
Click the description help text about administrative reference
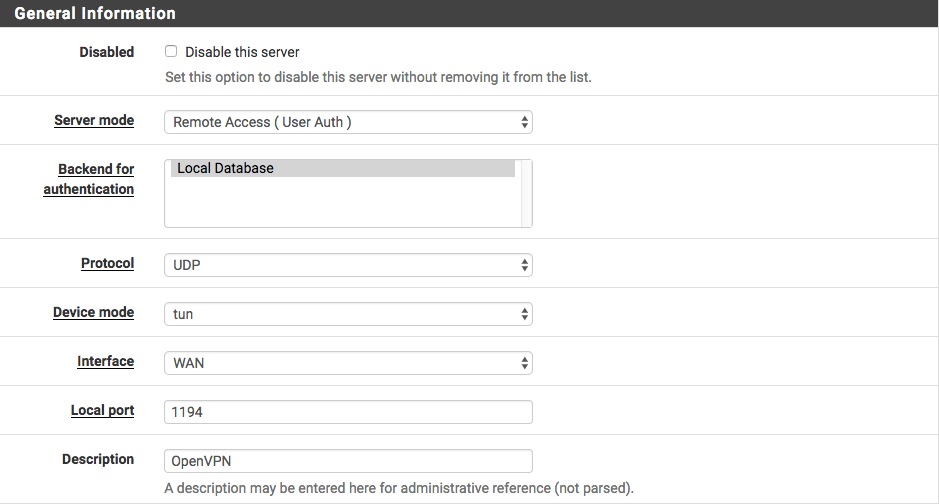pos(398,489)
